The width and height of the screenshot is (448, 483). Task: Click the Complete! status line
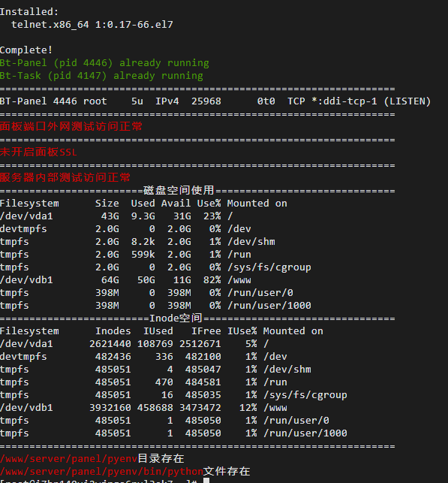coord(26,50)
